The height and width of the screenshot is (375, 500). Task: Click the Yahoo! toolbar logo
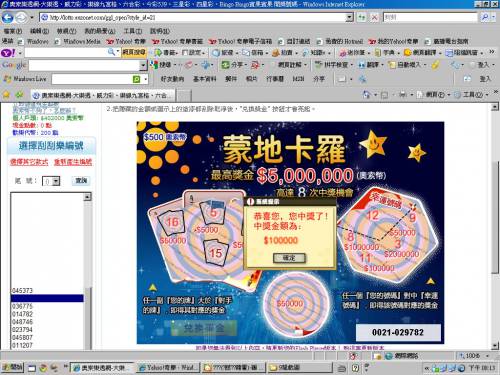click(8, 53)
